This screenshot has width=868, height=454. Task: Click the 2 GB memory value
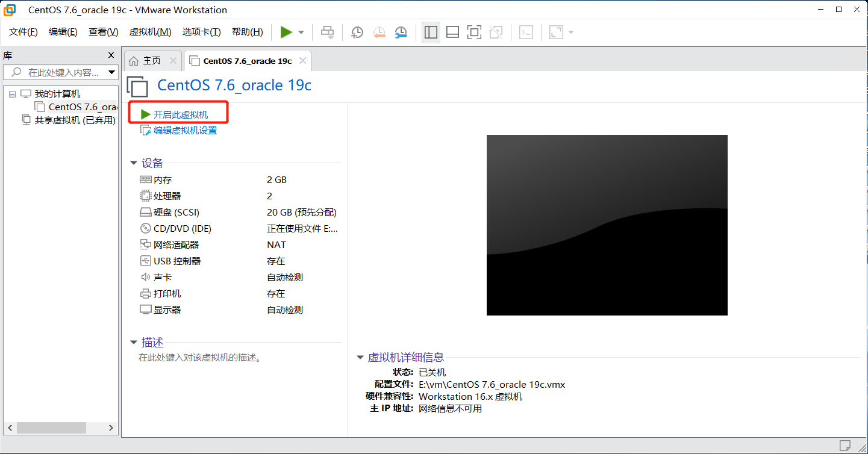[277, 179]
